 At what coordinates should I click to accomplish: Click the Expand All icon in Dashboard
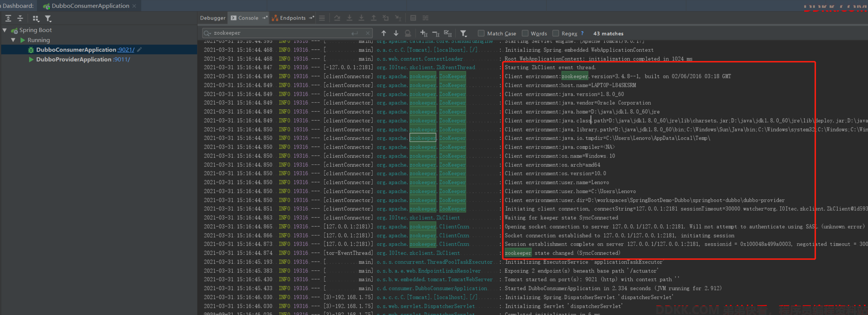pos(8,19)
